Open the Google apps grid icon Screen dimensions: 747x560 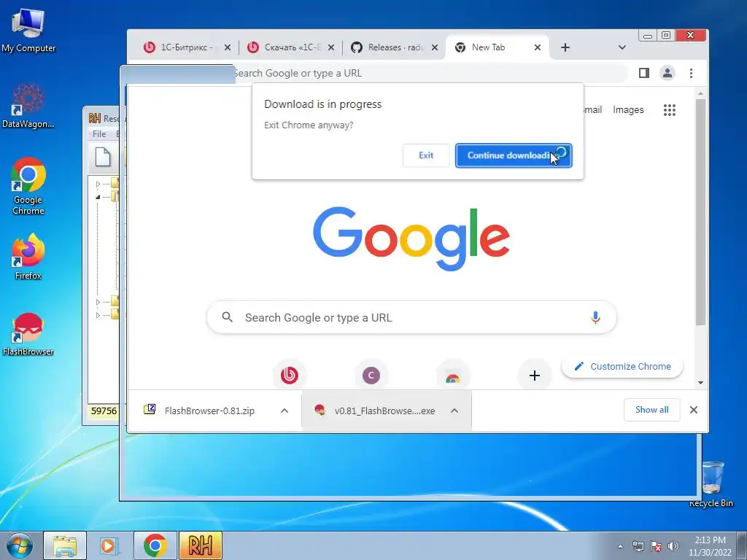pos(670,110)
